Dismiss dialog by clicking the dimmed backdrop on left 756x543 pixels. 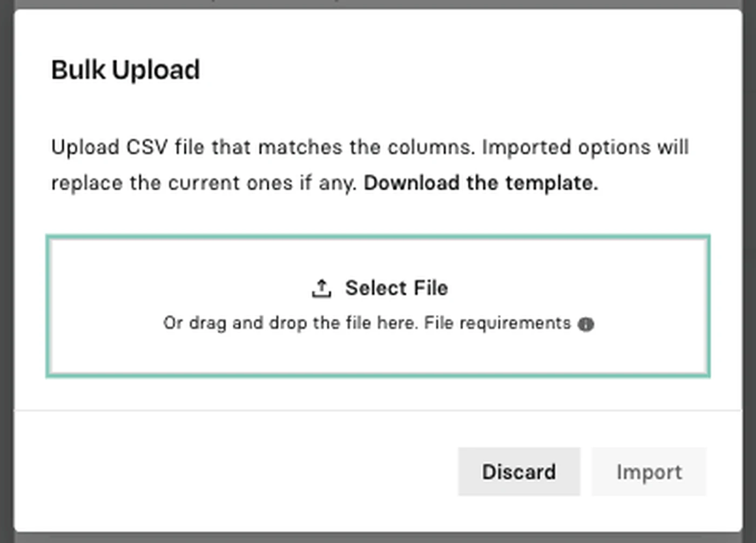(6, 270)
